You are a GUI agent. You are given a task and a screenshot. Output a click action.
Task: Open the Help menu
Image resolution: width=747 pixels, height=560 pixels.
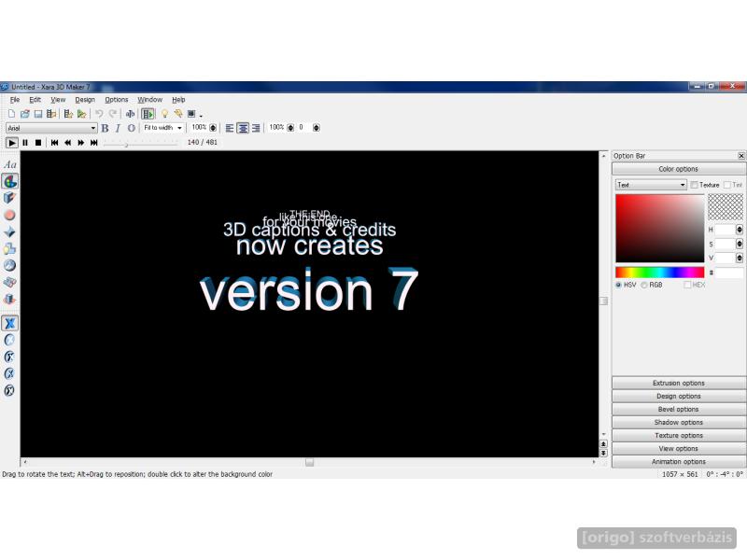coord(178,100)
